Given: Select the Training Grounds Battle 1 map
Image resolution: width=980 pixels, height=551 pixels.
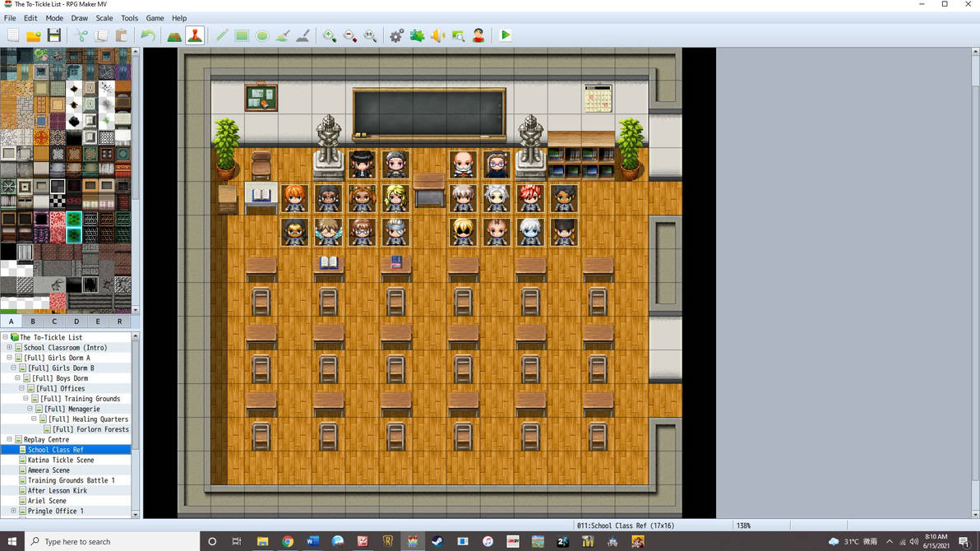Looking at the screenshot, I should (72, 480).
